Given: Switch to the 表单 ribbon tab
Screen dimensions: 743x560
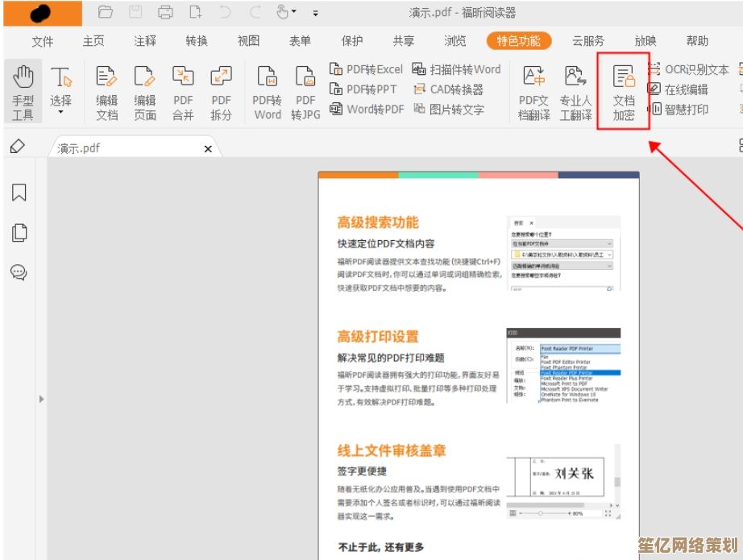Looking at the screenshot, I should point(300,41).
